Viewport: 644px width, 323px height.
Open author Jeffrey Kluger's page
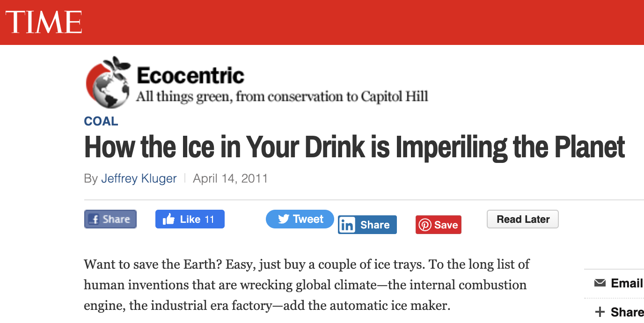tap(139, 178)
